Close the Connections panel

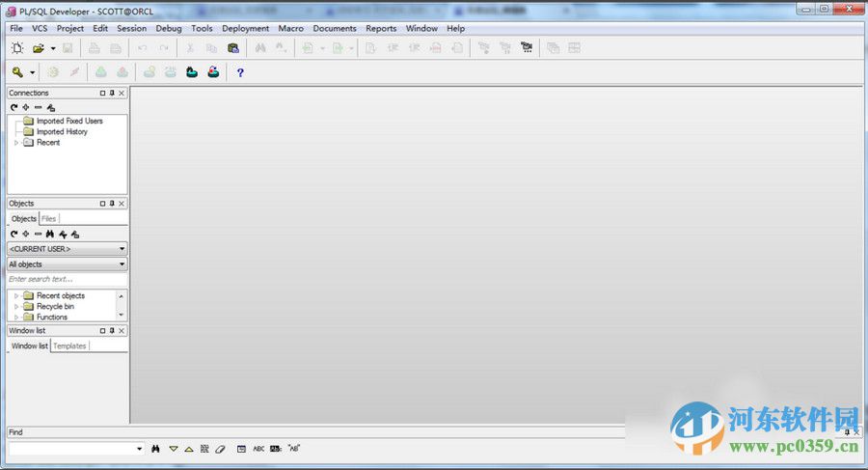click(x=122, y=93)
